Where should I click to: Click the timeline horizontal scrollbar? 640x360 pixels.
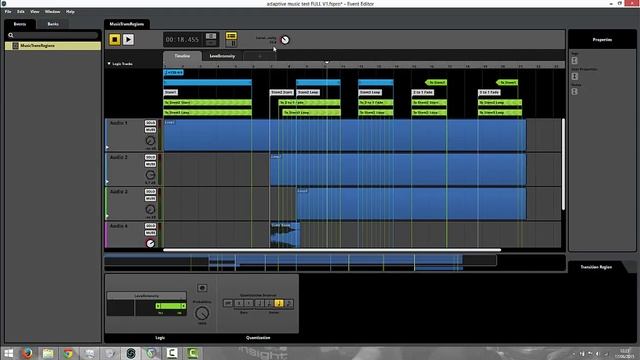click(332, 250)
